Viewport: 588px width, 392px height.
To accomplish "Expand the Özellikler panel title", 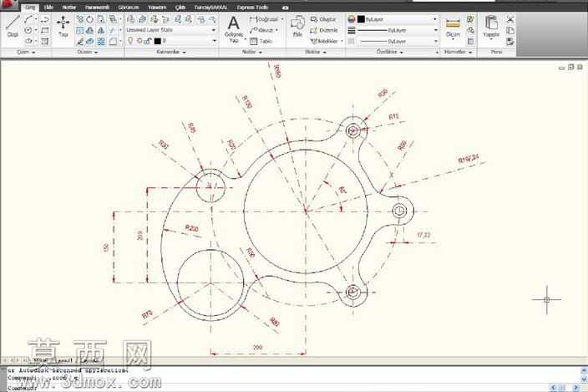I will 389,52.
